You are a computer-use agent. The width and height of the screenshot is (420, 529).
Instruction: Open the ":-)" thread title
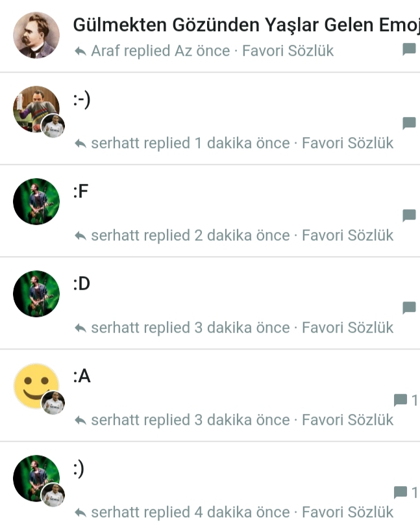(x=81, y=99)
